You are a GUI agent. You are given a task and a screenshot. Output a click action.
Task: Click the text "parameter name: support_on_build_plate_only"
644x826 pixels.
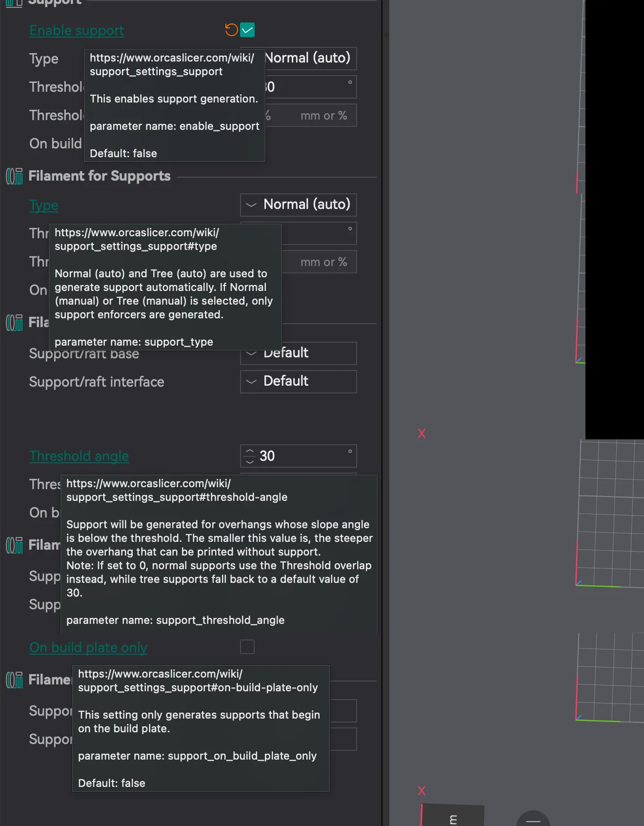pyautogui.click(x=198, y=756)
